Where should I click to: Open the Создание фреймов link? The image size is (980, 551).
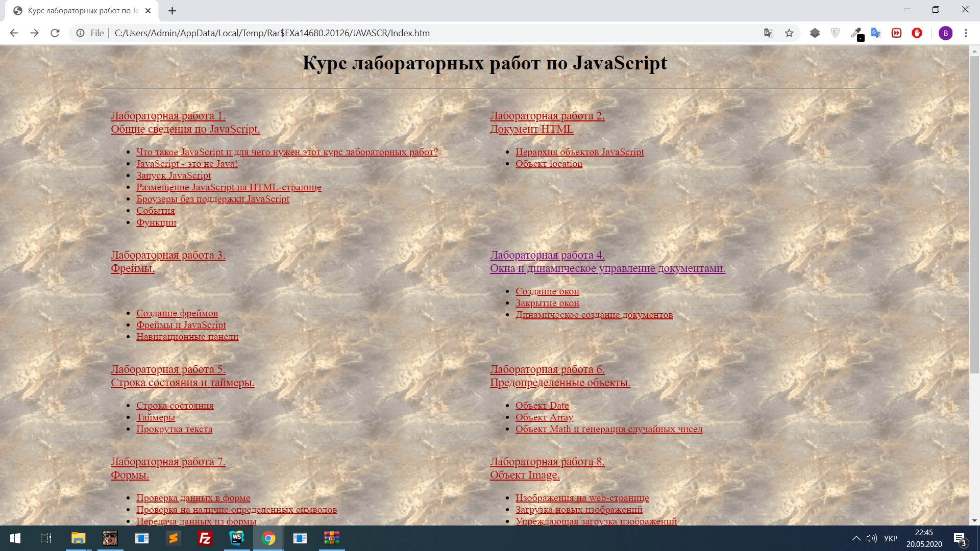(x=177, y=313)
